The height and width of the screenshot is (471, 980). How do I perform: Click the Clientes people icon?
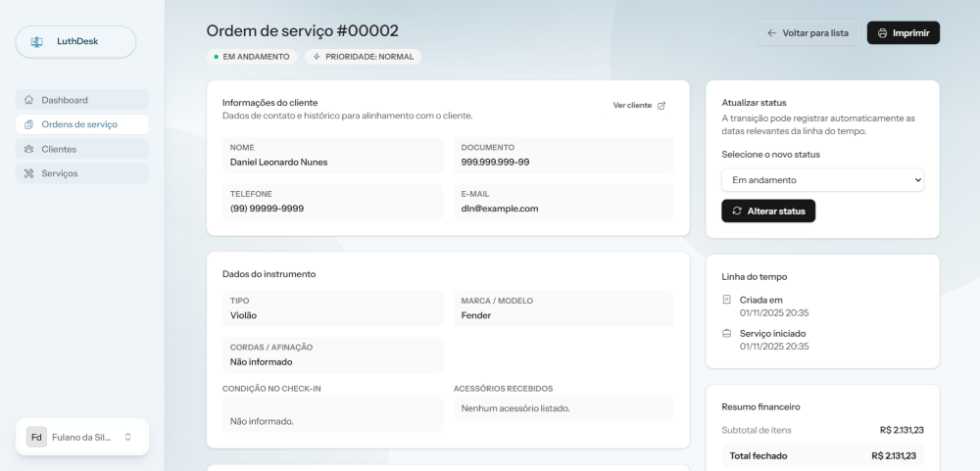coord(28,149)
